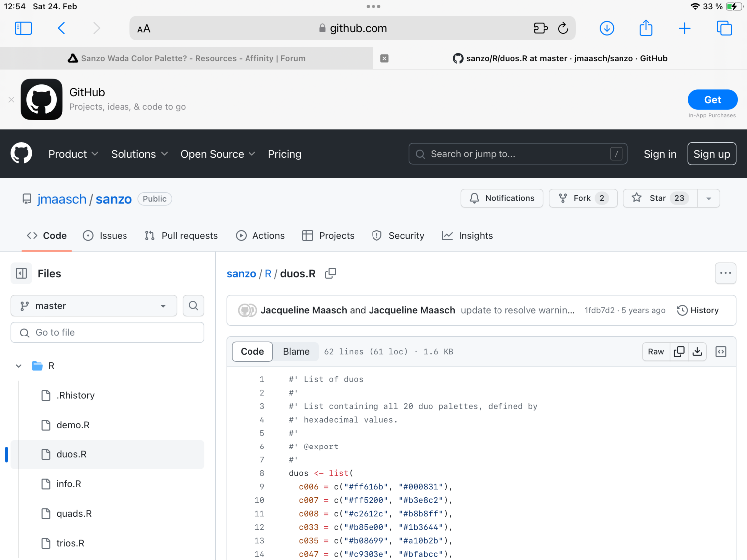Reload the page in Safari
The height and width of the screenshot is (560, 747).
[x=563, y=28]
